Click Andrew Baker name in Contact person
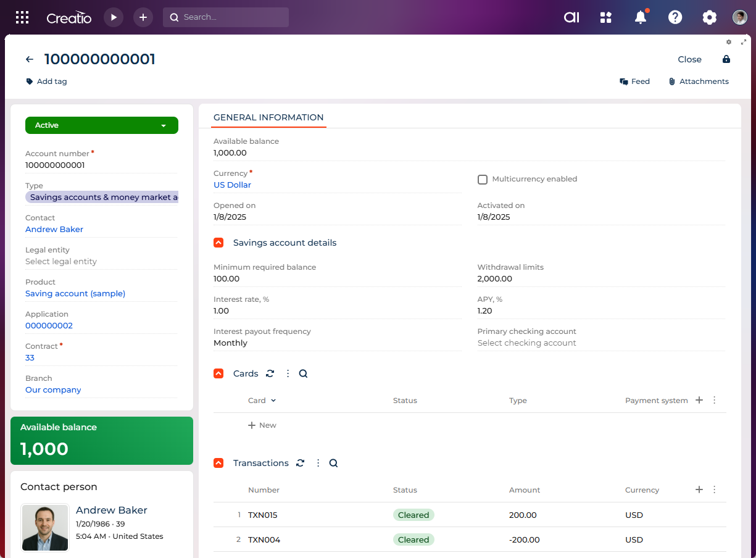 point(112,510)
